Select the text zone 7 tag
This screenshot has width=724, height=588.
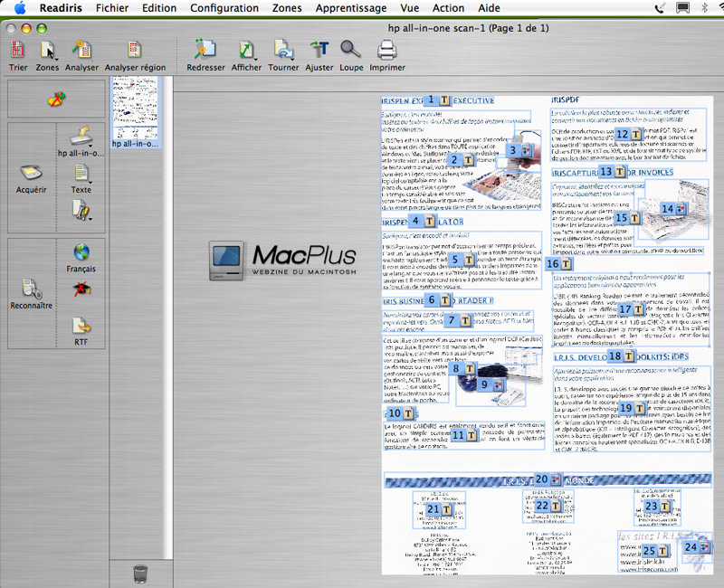458,320
